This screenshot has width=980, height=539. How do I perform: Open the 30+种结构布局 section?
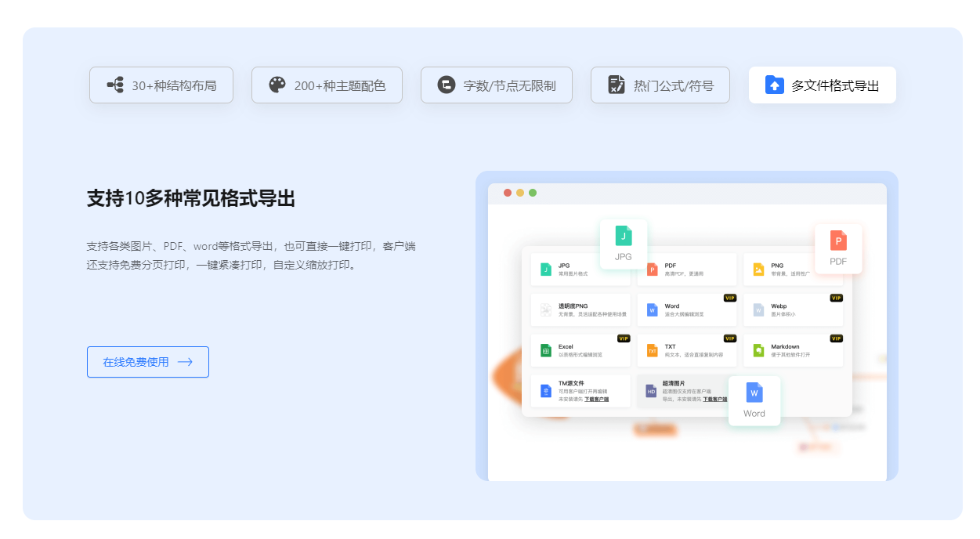[161, 85]
